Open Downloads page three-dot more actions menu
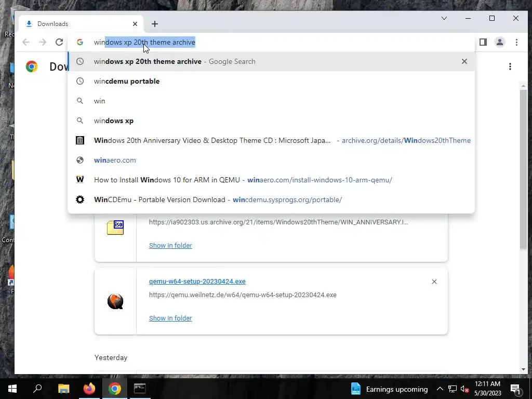Viewport: 532px width, 399px height. click(510, 66)
